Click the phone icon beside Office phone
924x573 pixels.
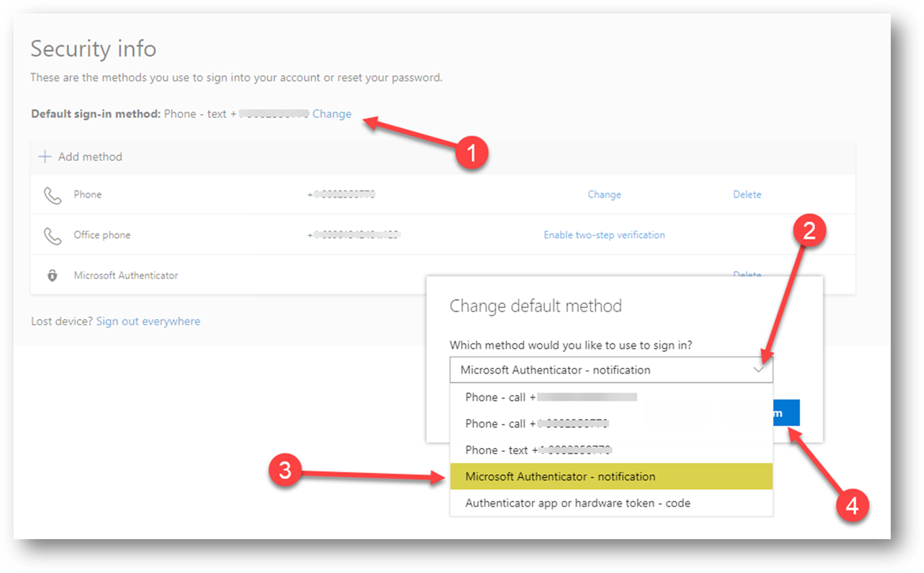[53, 235]
